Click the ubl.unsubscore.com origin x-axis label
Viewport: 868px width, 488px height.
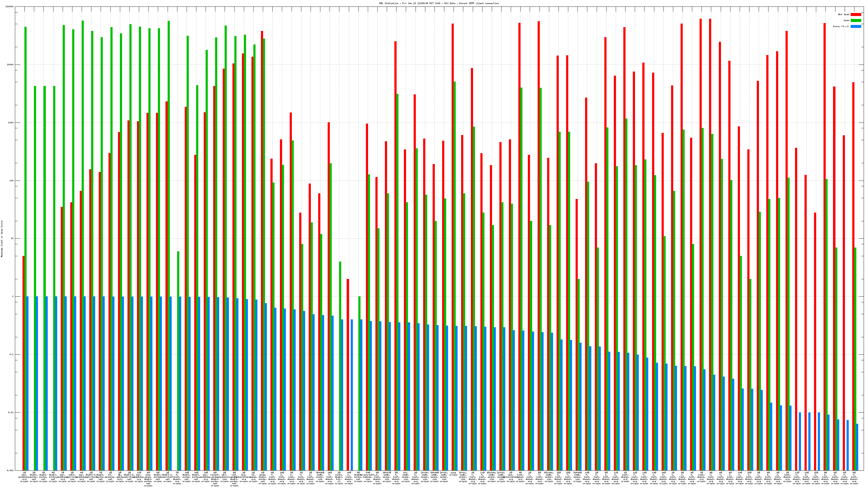coord(224,477)
